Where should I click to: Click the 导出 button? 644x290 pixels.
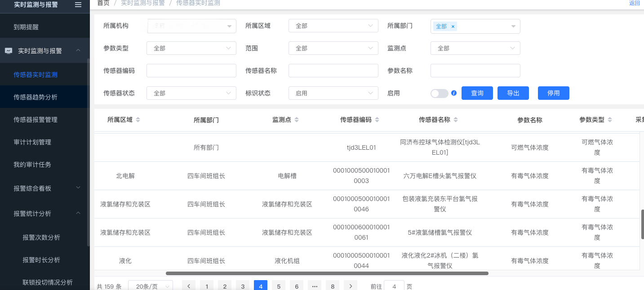click(513, 93)
